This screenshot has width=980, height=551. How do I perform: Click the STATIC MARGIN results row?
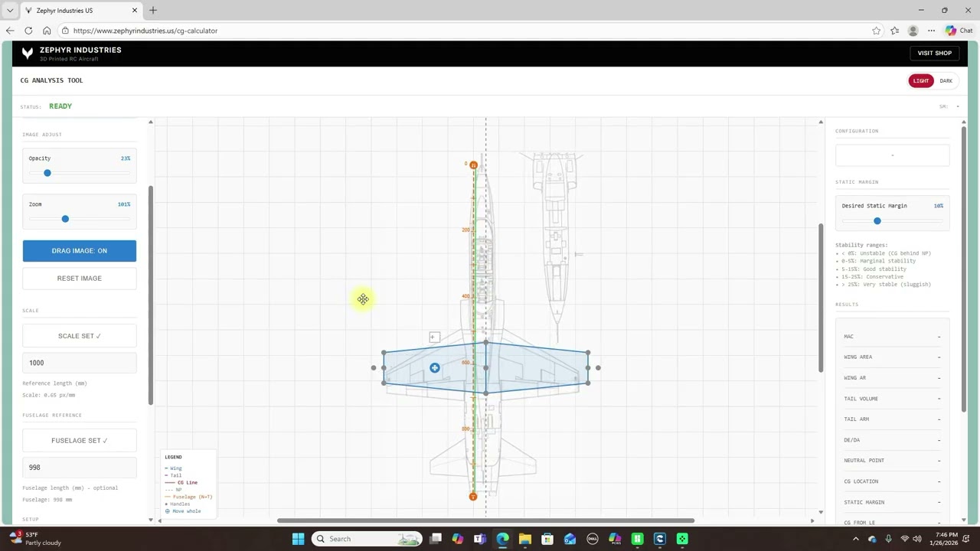click(893, 502)
